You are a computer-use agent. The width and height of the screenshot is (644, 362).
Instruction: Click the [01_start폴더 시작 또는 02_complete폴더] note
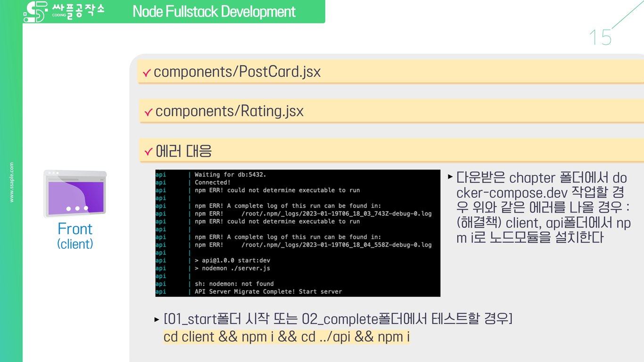pyautogui.click(x=338, y=319)
